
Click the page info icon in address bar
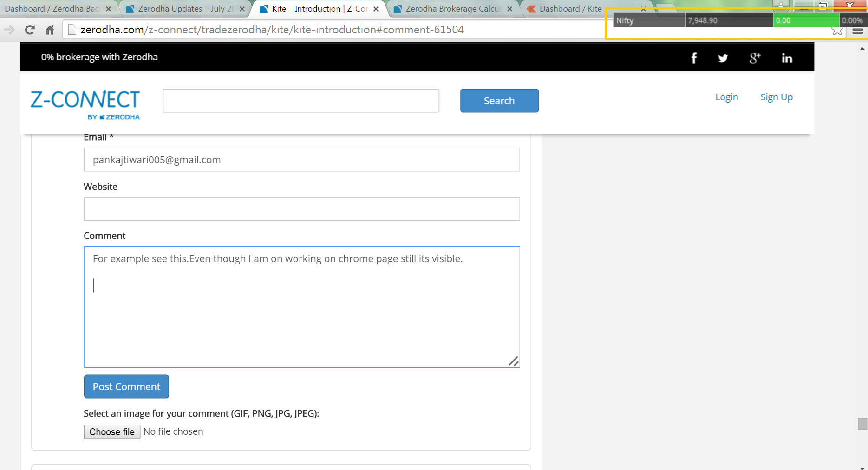(72, 30)
